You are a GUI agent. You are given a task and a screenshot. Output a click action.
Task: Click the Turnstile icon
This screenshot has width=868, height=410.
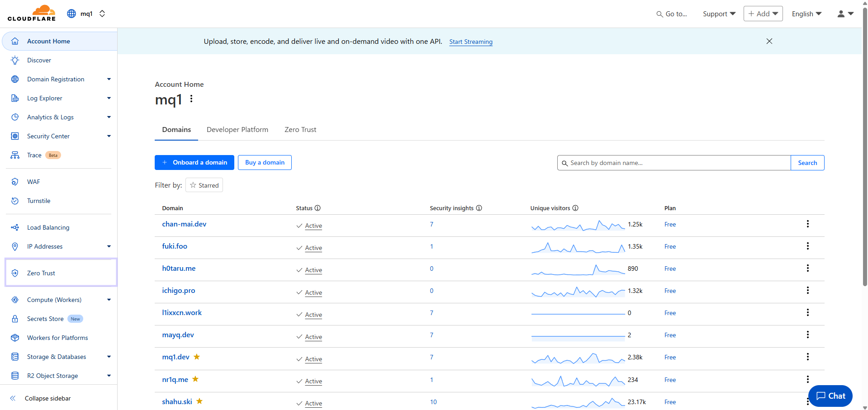[x=15, y=201]
